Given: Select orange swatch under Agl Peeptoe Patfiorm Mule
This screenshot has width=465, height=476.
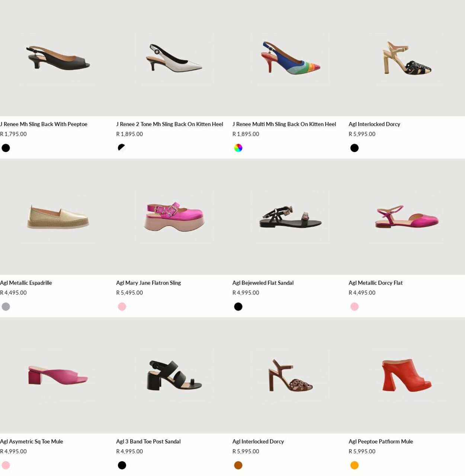Looking at the screenshot, I should click(x=355, y=466).
